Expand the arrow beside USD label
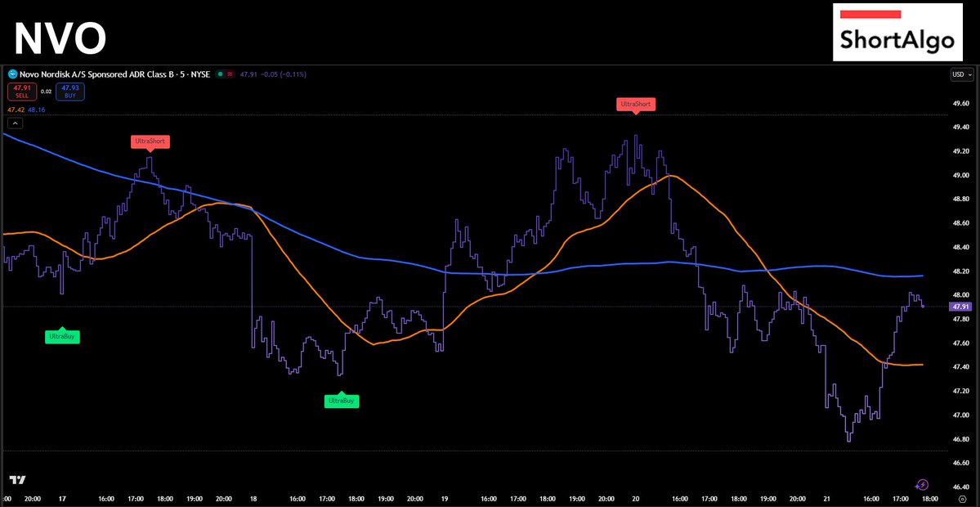 point(970,74)
